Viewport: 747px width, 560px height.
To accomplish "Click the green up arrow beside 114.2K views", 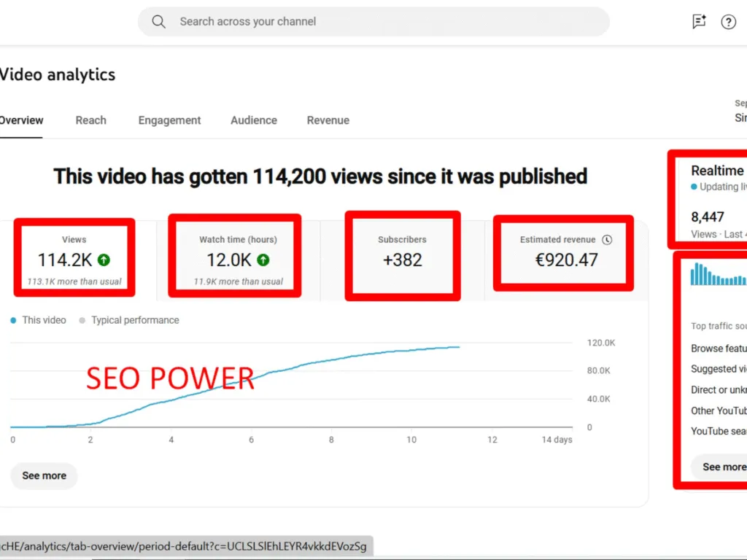I will coord(104,260).
